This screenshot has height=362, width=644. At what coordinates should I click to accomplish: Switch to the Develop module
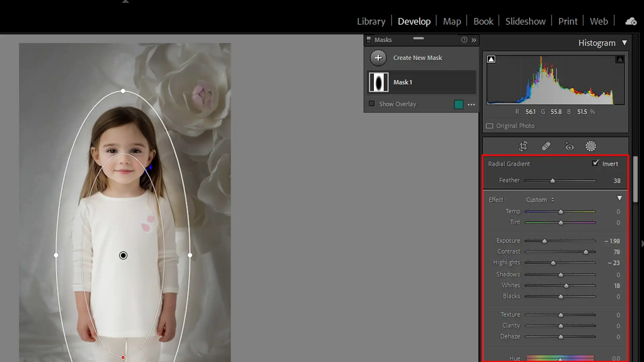(x=414, y=21)
